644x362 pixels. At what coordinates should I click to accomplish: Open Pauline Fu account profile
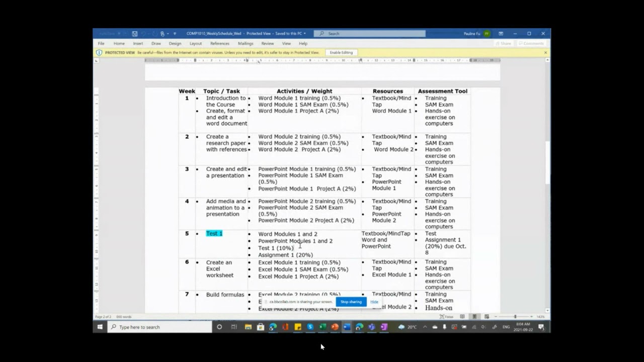click(x=477, y=34)
